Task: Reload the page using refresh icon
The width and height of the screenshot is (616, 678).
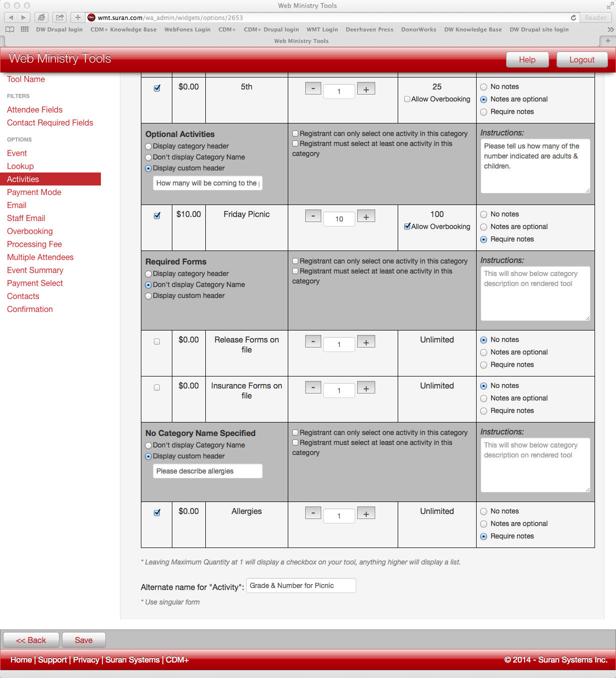Action: click(x=574, y=17)
